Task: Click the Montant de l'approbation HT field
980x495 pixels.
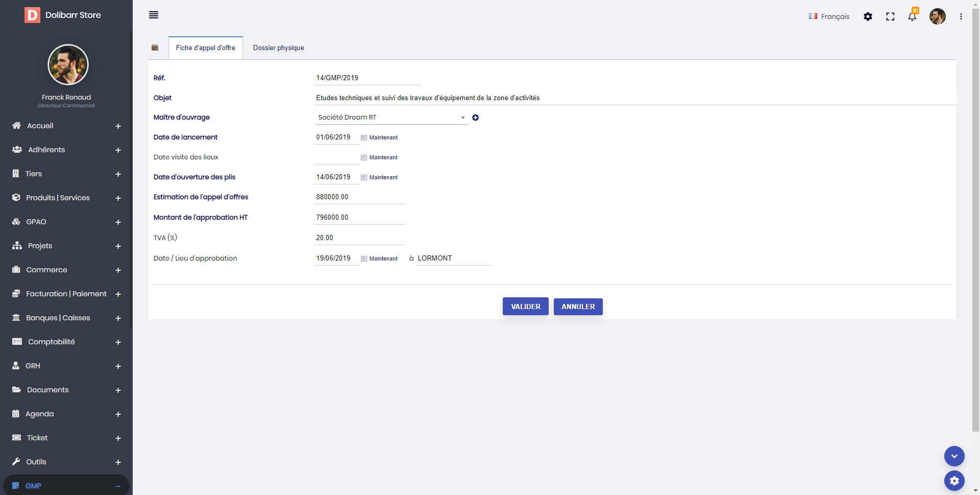Action: click(359, 218)
